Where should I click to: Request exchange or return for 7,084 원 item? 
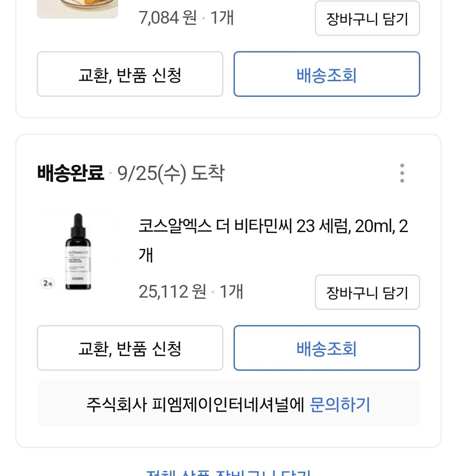pyautogui.click(x=130, y=74)
